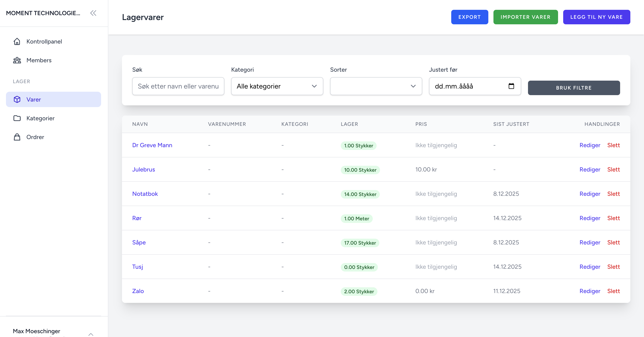Click Importer varer button
The width and height of the screenshot is (644, 337).
[x=525, y=17]
